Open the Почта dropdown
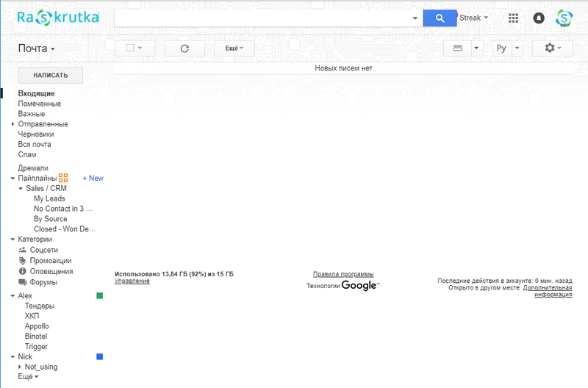Image resolution: width=588 pixels, height=388 pixels. (x=36, y=48)
